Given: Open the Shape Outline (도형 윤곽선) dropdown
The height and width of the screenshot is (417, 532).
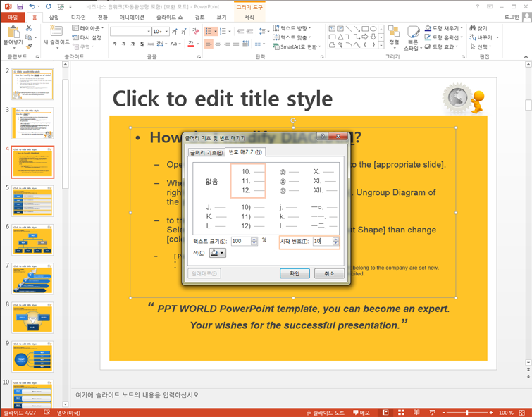Looking at the screenshot, I should tap(444, 37).
